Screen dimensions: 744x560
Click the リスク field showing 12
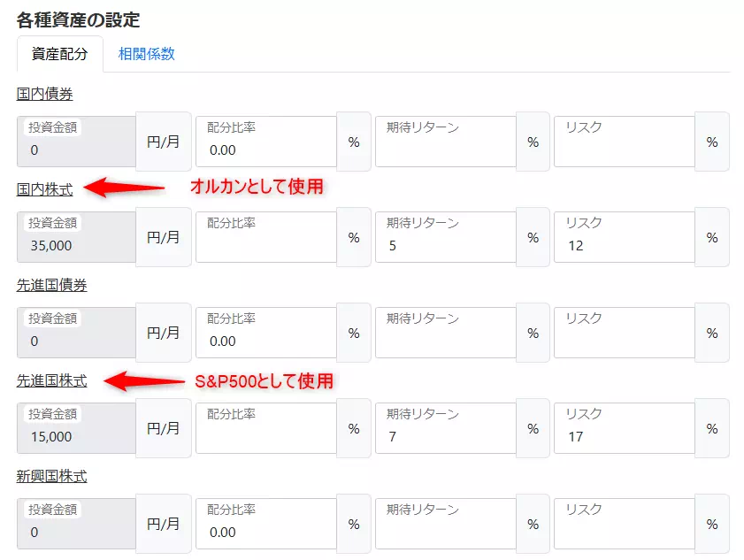624,236
